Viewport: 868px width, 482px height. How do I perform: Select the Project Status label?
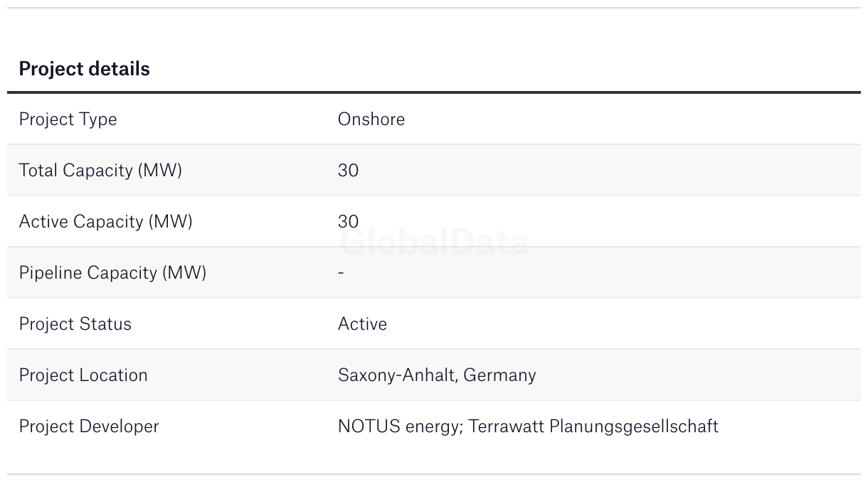(x=75, y=323)
